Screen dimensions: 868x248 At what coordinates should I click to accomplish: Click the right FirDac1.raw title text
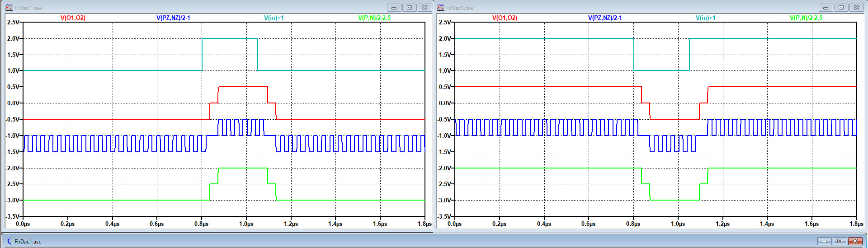click(x=460, y=8)
